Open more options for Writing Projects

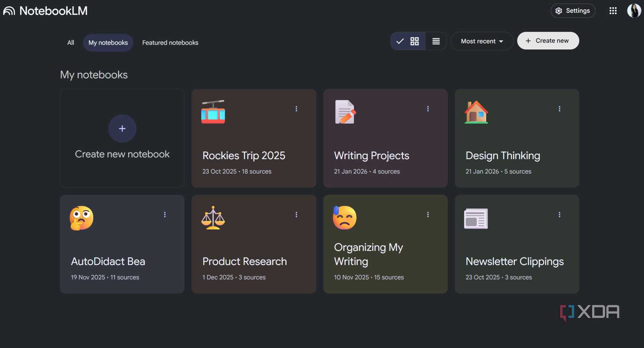click(428, 109)
